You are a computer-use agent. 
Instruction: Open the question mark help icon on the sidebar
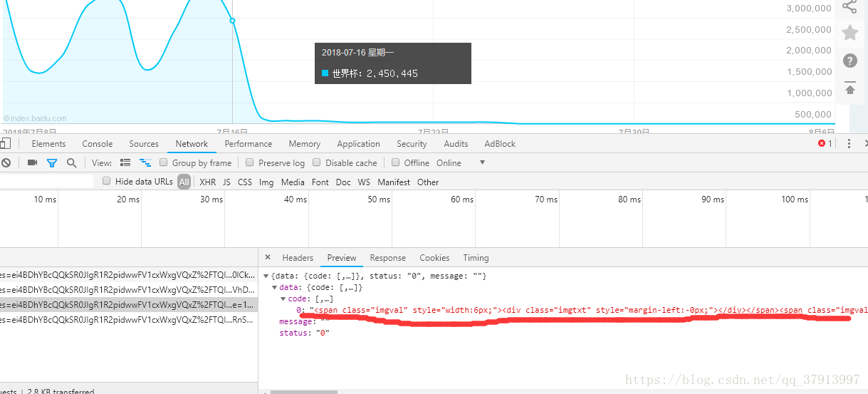point(849,61)
